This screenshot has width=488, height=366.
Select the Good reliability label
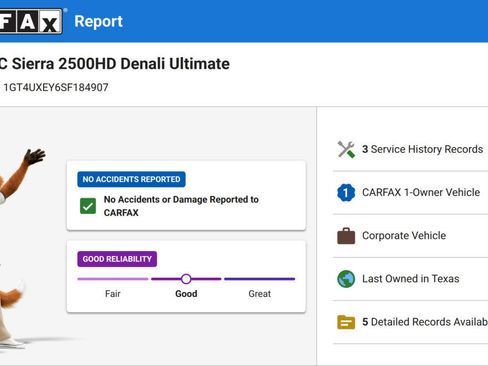[186, 294]
